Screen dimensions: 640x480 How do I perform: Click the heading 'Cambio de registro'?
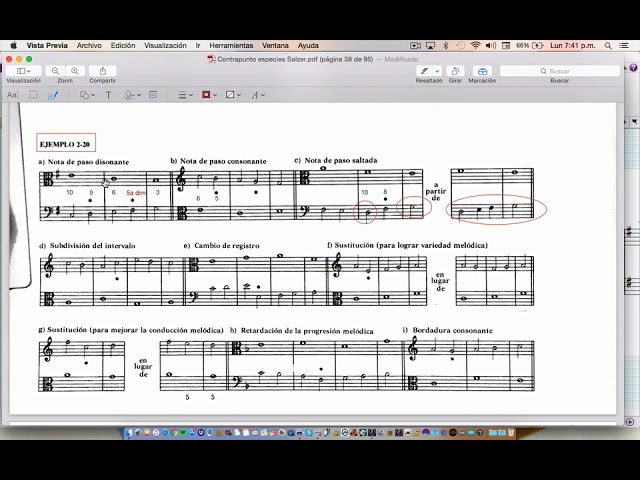227,246
